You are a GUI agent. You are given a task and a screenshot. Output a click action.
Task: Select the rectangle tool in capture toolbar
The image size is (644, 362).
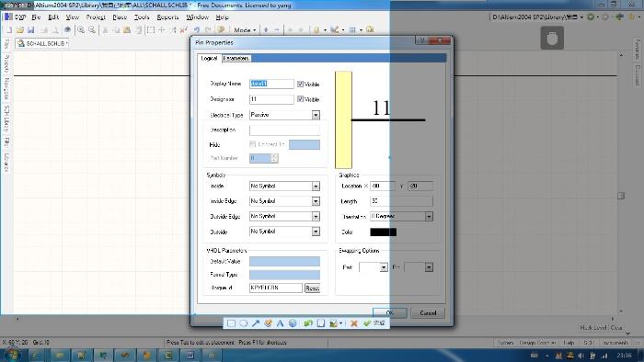(231, 323)
